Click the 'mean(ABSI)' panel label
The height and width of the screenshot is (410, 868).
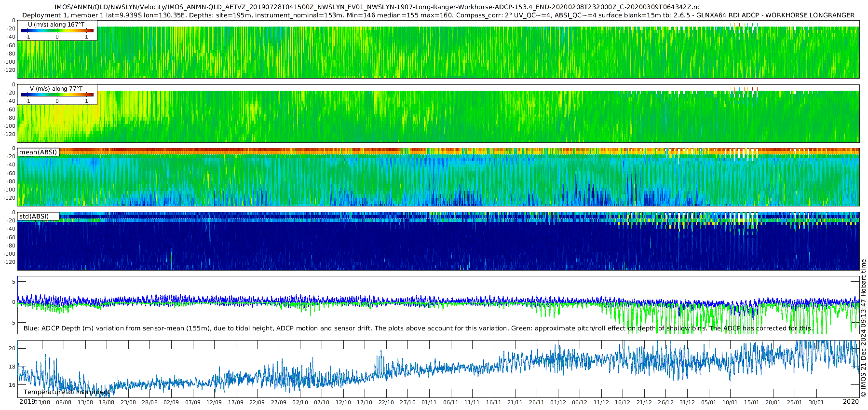(x=38, y=152)
